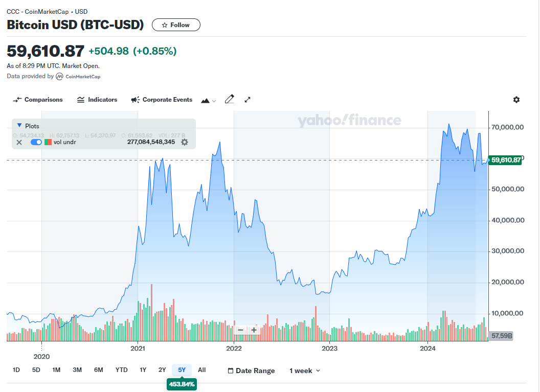Viewport: 540px width, 392px height.
Task: Select the 5D time range
Action: pyautogui.click(x=36, y=370)
